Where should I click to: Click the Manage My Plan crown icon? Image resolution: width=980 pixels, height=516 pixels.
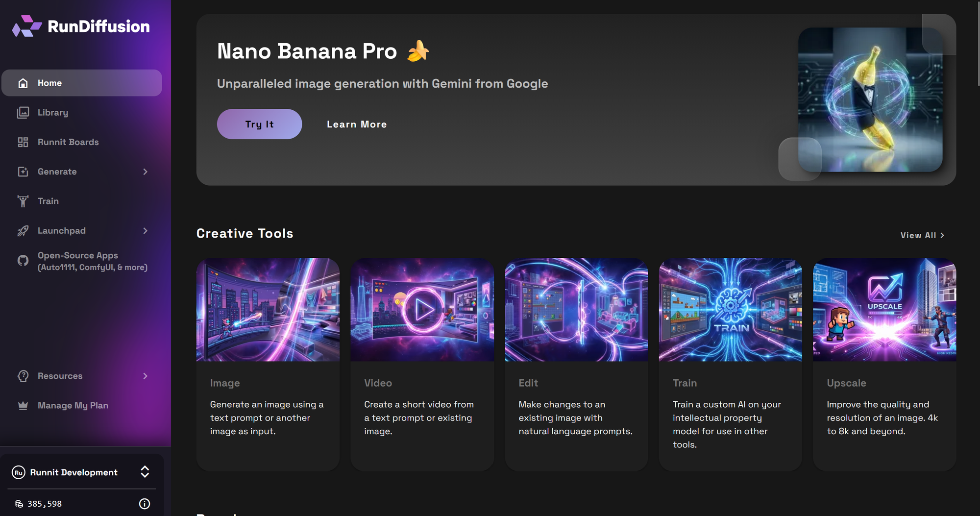[23, 406]
